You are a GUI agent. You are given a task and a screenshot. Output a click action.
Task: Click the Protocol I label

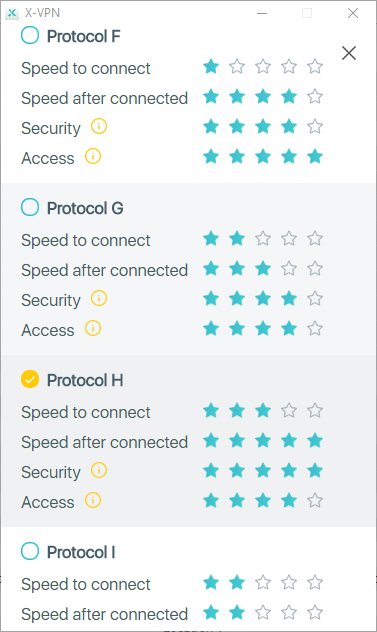(x=81, y=552)
